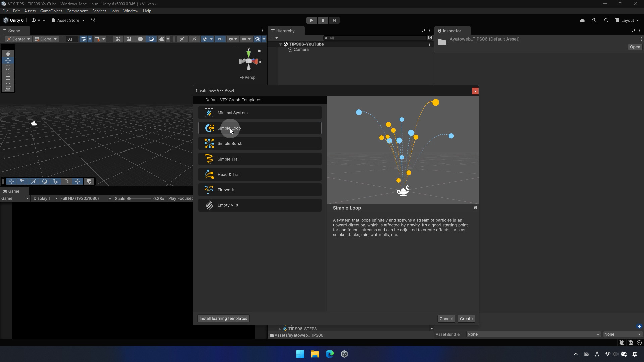The image size is (644, 362).
Task: Open the Full HD resolution dropdown
Action: click(x=86, y=198)
